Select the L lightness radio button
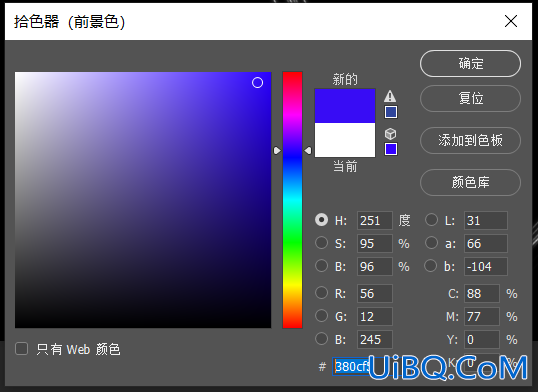The width and height of the screenshot is (538, 392). pyautogui.click(x=431, y=220)
